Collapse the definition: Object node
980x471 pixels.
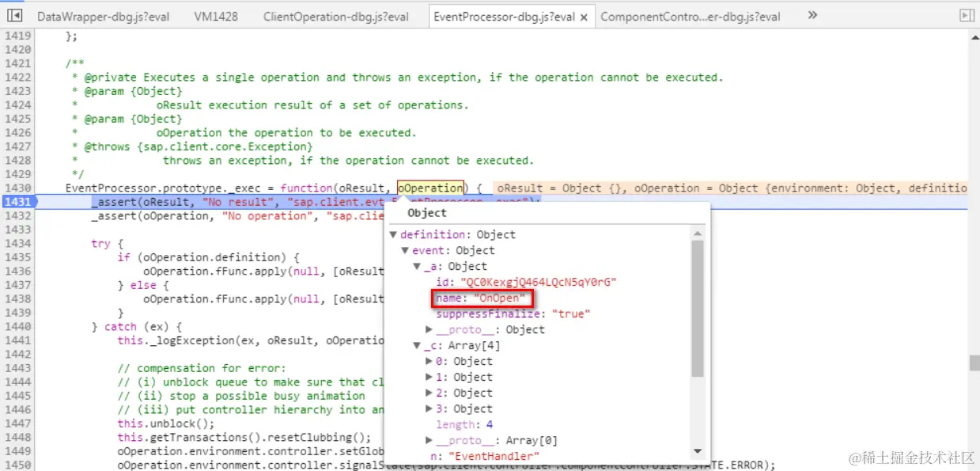tap(394, 235)
